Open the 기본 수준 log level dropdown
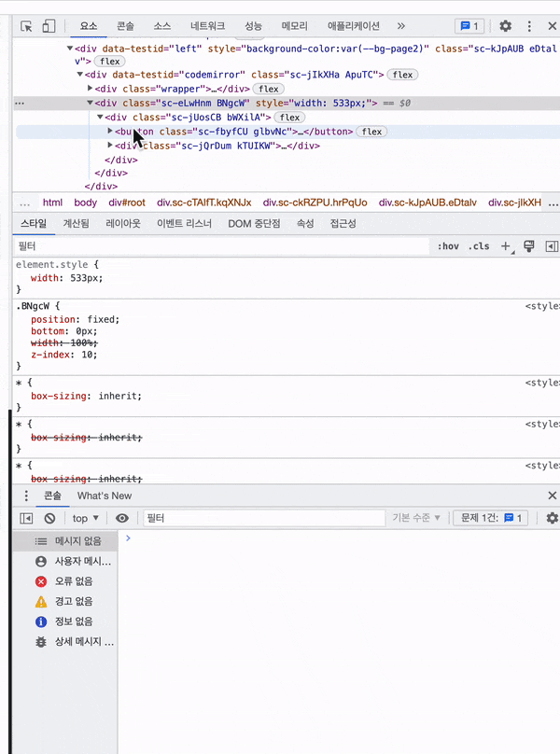 [416, 518]
